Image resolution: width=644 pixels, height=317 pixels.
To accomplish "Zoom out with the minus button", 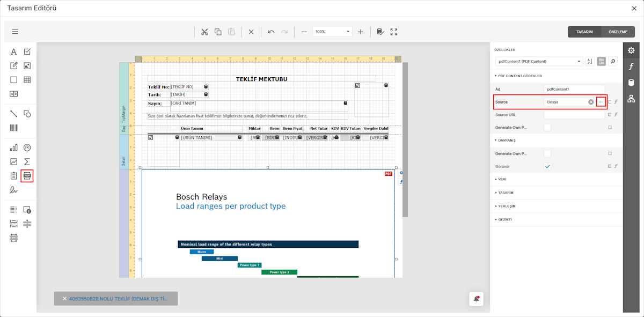I will [304, 32].
